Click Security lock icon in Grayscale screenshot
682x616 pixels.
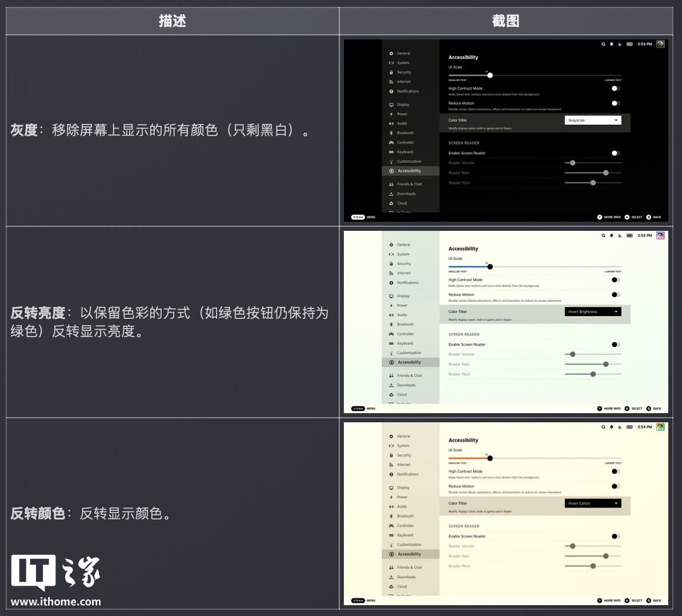(391, 72)
